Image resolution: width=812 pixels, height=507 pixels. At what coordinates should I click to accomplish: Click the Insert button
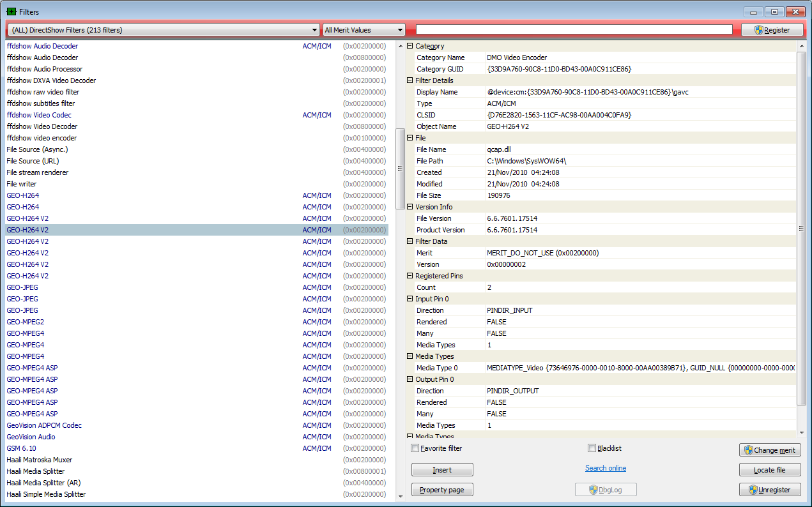[442, 470]
